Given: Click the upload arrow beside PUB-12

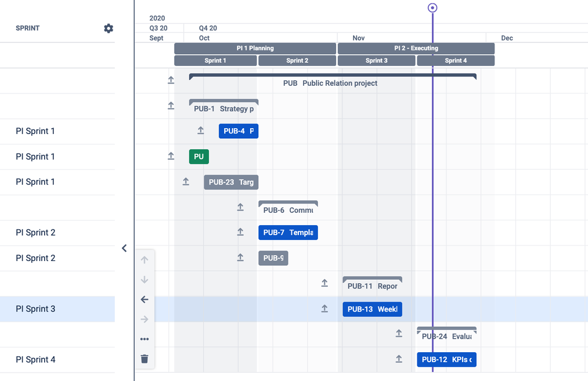Looking at the screenshot, I should click(399, 359).
